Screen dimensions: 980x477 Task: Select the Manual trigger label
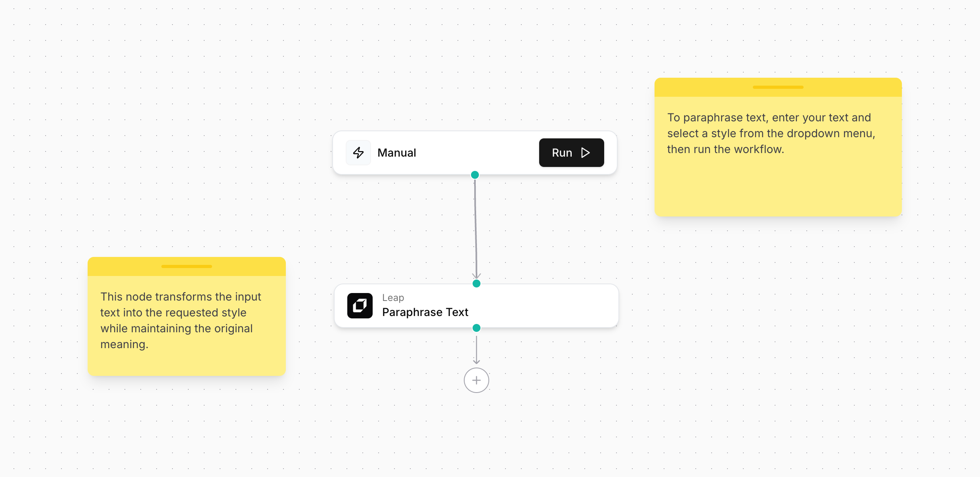click(x=396, y=153)
